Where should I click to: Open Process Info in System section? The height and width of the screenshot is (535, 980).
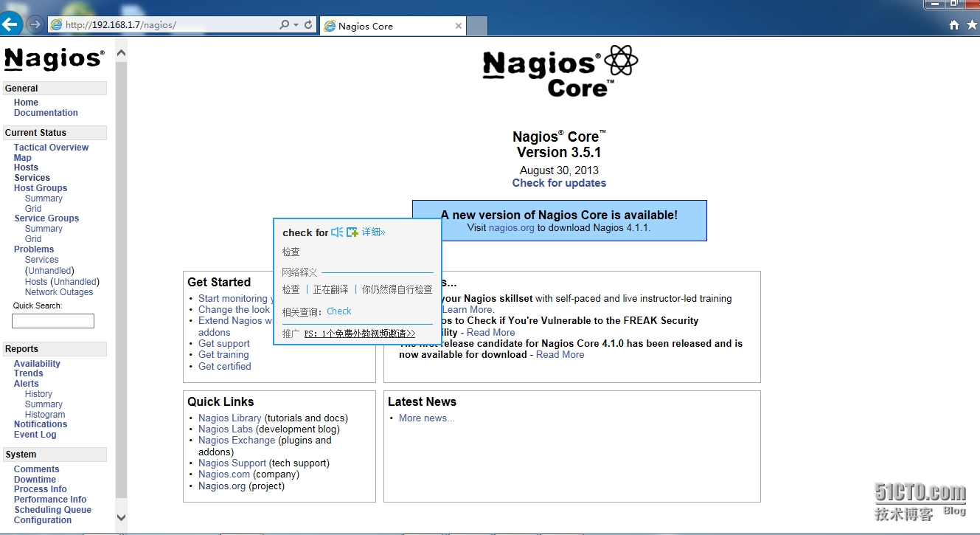(x=41, y=489)
